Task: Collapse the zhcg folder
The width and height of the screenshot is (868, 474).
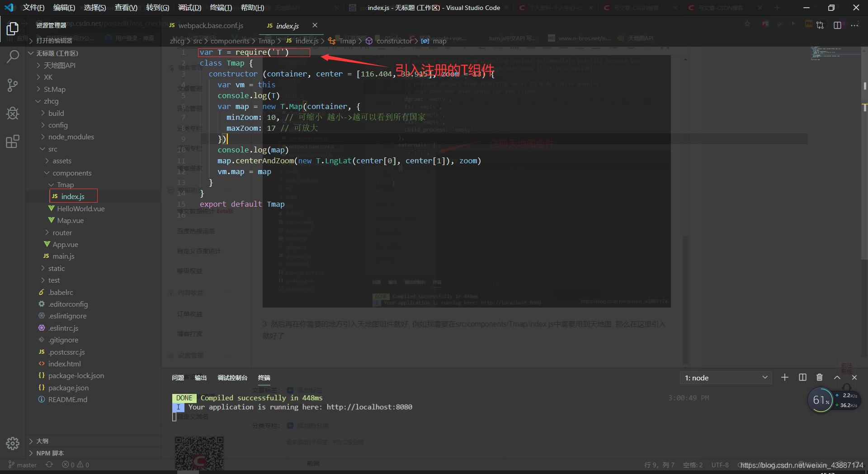Action: pos(51,101)
